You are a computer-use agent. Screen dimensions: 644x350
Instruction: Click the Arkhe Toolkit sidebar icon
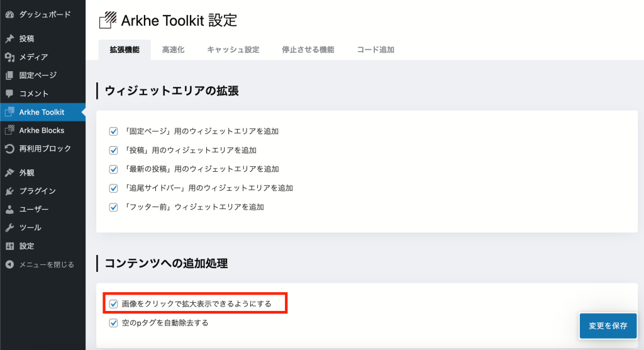point(9,112)
